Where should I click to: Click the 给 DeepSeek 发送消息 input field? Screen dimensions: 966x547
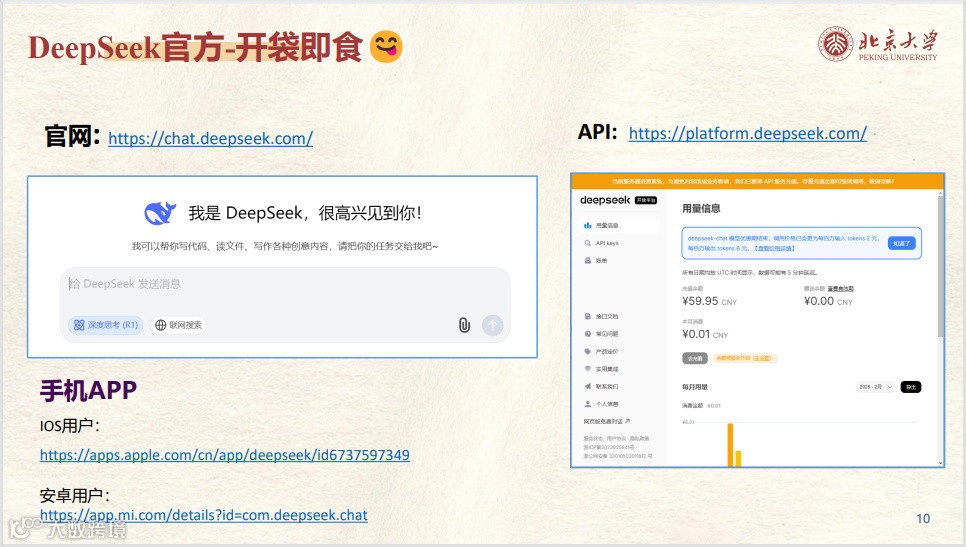[285, 284]
